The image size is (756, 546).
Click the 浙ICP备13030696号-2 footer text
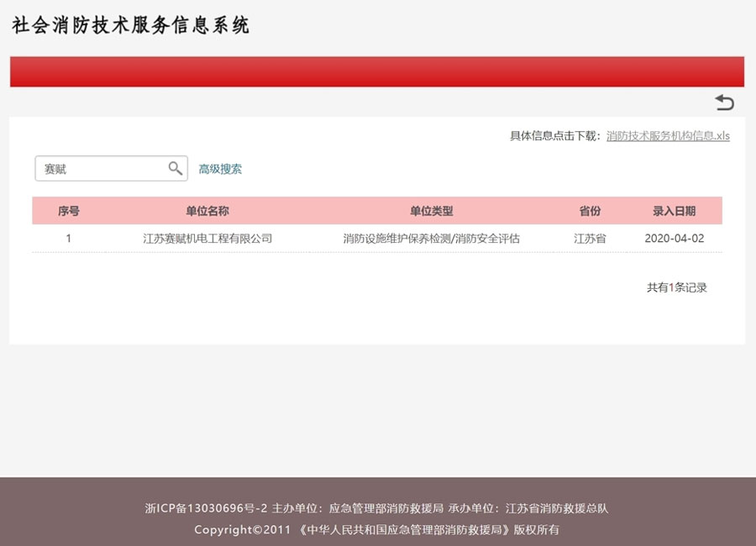coord(206,508)
